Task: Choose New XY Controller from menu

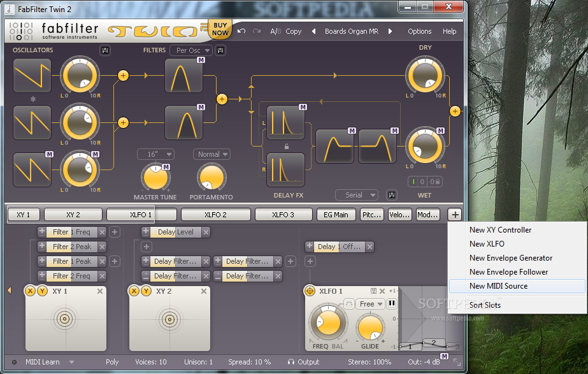Action: (517, 230)
